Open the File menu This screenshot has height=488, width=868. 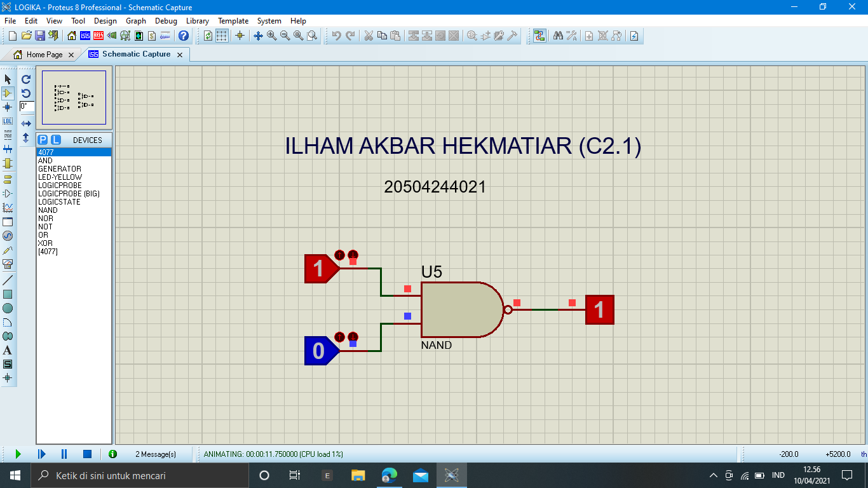click(x=10, y=20)
